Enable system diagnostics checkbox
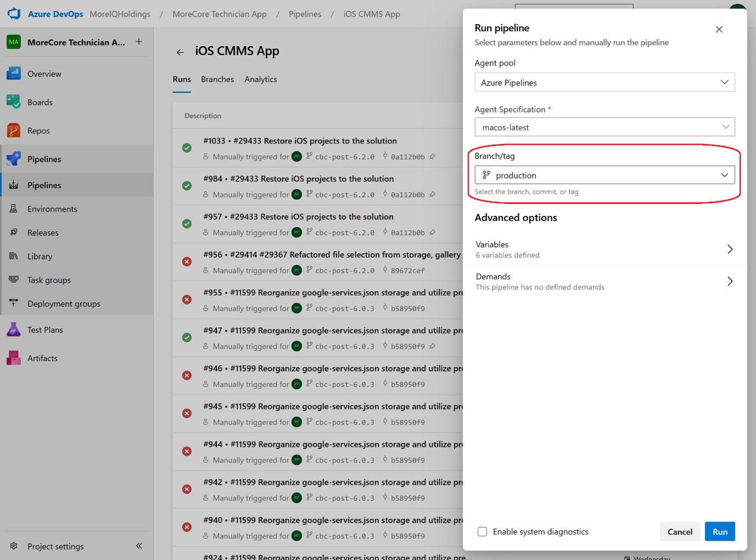 point(482,531)
